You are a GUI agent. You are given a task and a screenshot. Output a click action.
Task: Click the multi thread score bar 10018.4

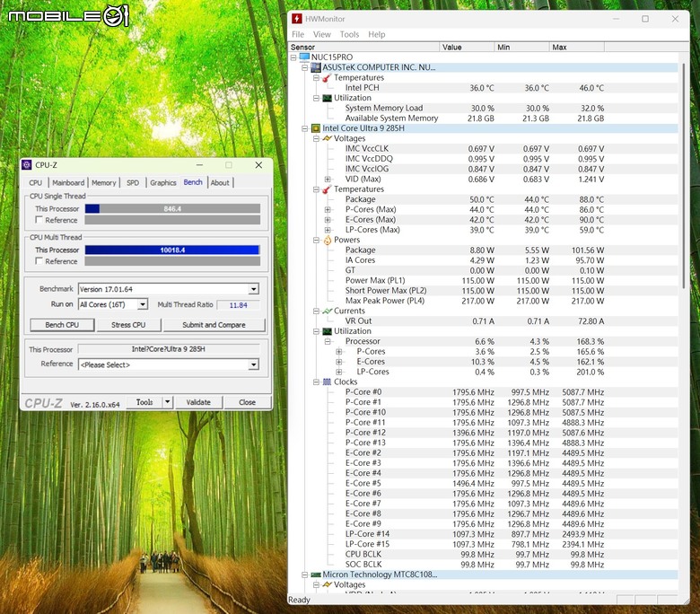pyautogui.click(x=172, y=250)
